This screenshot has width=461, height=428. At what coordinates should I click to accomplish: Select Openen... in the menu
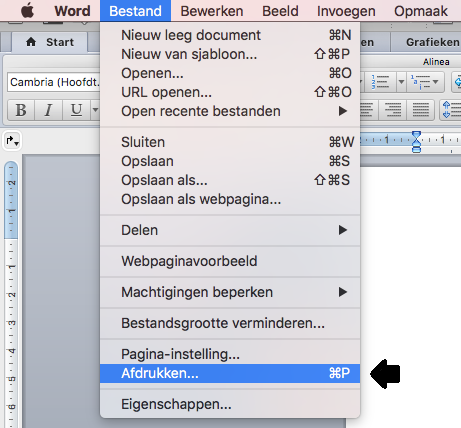coord(230,73)
